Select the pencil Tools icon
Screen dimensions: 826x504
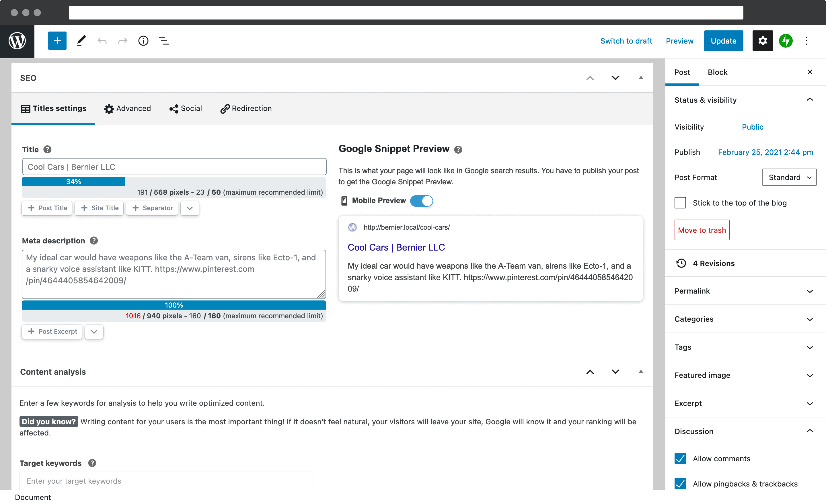coord(81,41)
